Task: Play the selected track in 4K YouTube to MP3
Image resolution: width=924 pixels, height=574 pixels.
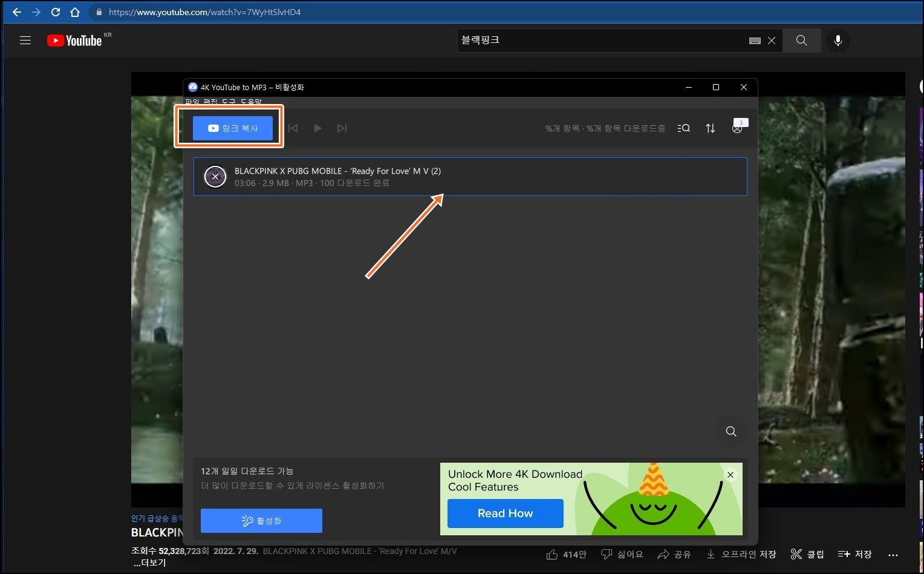Action: [x=317, y=128]
